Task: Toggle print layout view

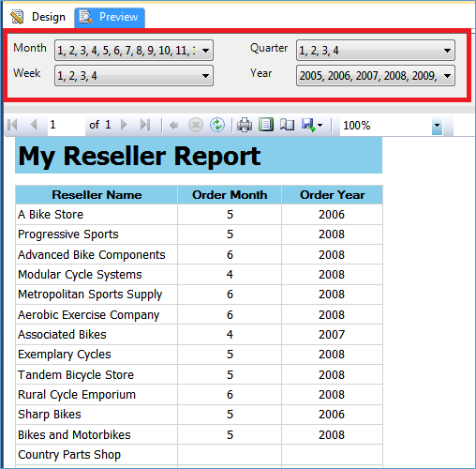Action: click(x=266, y=125)
